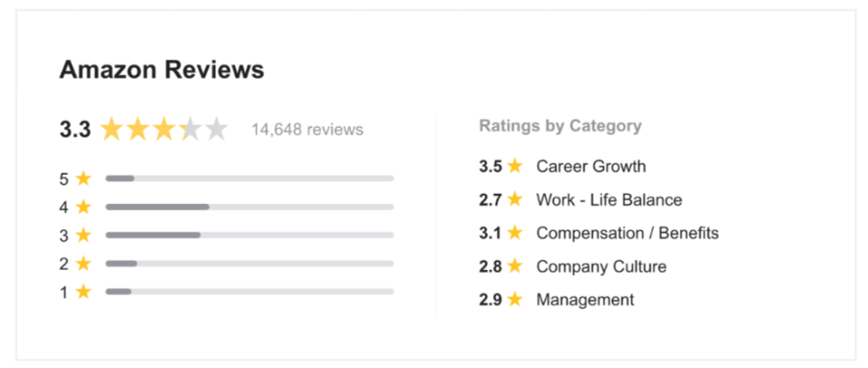Click the Ratings by Category header
The image size is (868, 368).
tap(560, 126)
